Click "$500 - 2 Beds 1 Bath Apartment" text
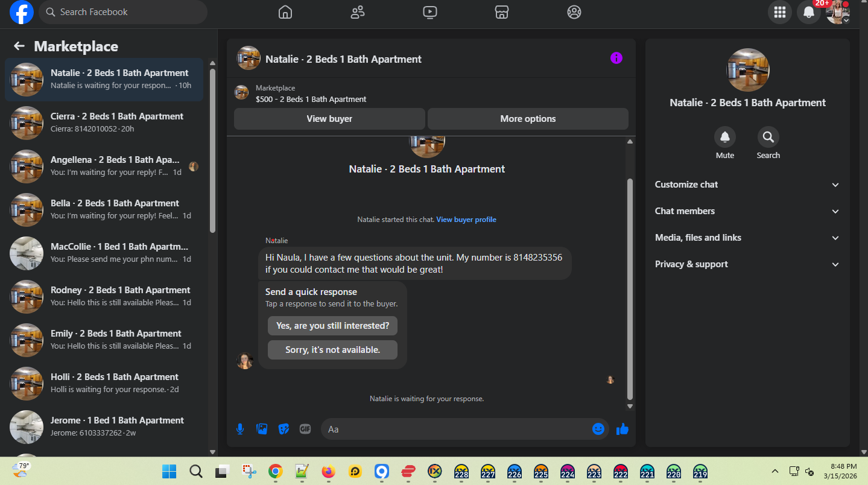This screenshot has width=868, height=485. click(311, 100)
